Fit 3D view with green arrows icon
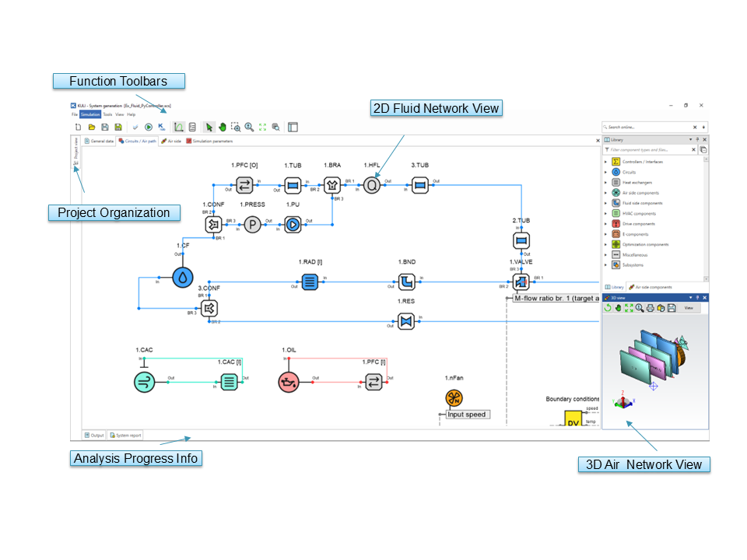The height and width of the screenshot is (560, 747). (x=629, y=308)
